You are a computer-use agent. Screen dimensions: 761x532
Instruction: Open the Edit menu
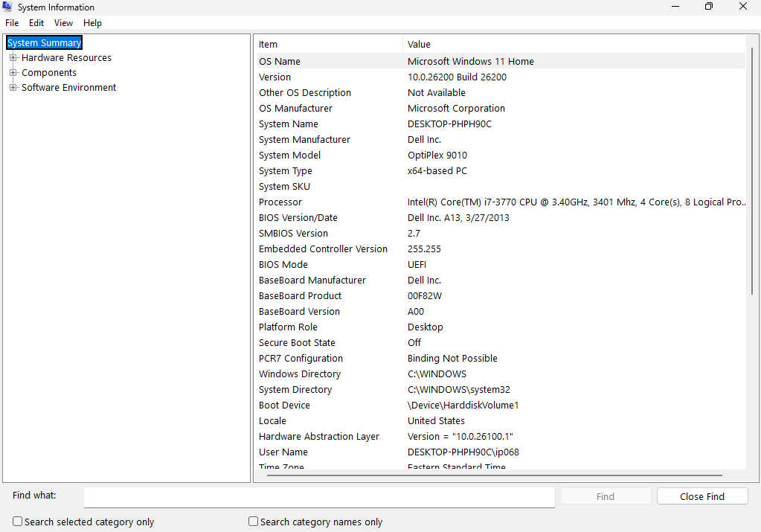36,22
